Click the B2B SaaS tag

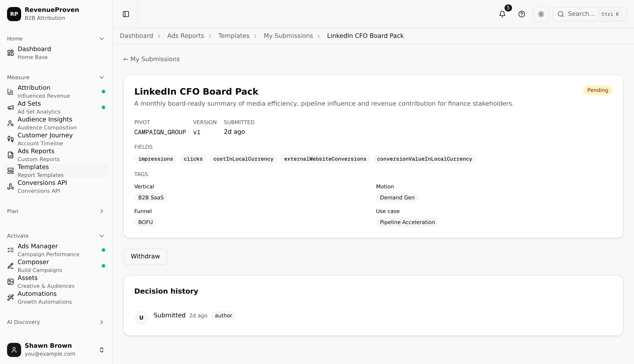(x=151, y=197)
